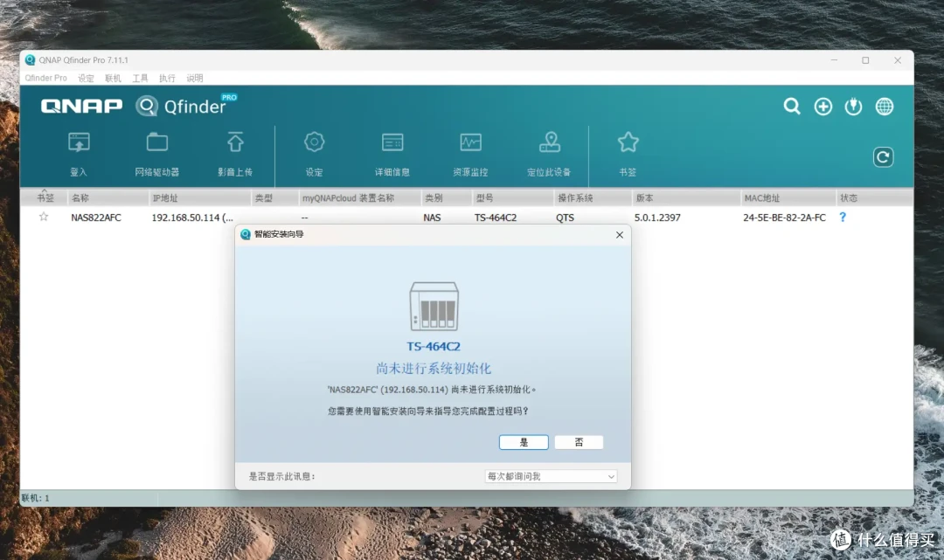Toggle bookmark star for NAS822AFC row
This screenshot has width=944, height=560.
(44, 217)
